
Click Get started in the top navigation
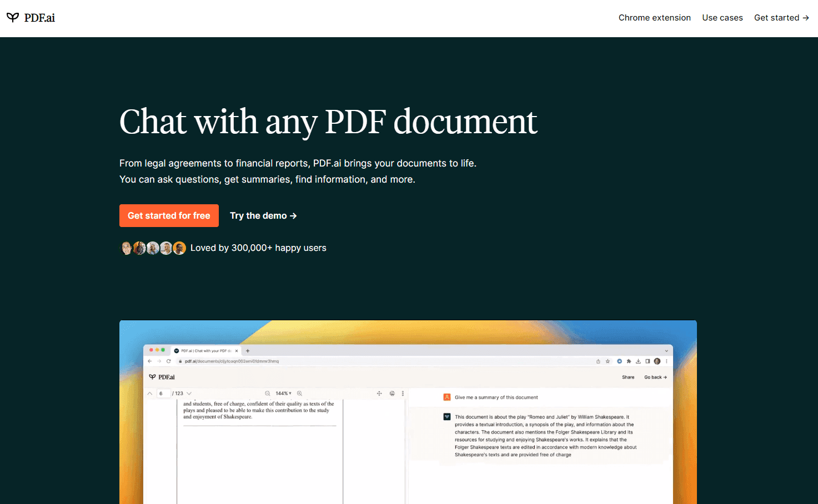pos(781,18)
